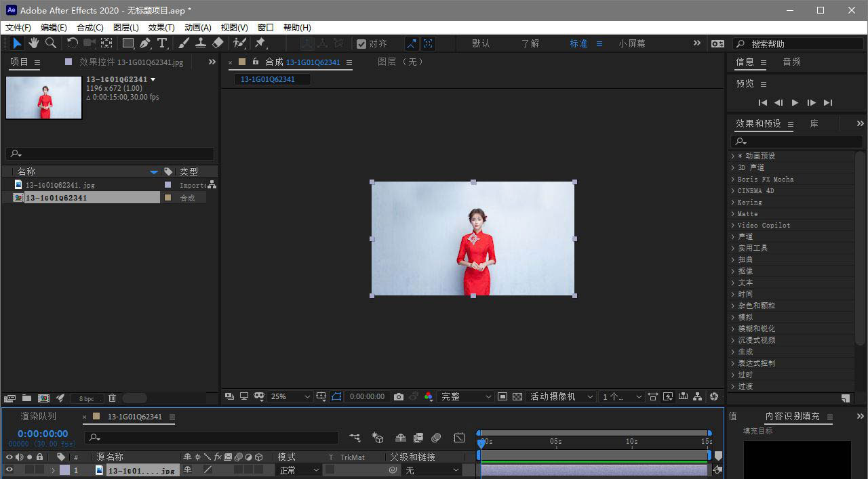
Task: Click the region of interest icon
Action: [502, 396]
